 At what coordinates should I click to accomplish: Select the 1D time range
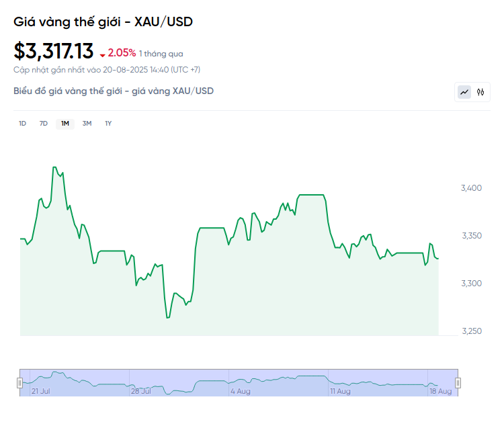click(22, 123)
